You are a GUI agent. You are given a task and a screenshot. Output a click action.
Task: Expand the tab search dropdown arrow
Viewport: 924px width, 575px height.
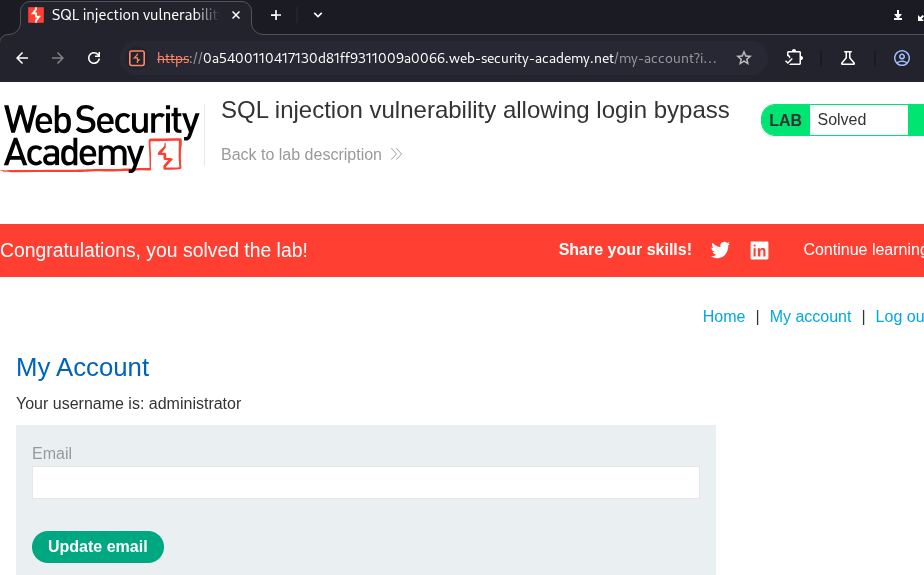[x=318, y=15]
